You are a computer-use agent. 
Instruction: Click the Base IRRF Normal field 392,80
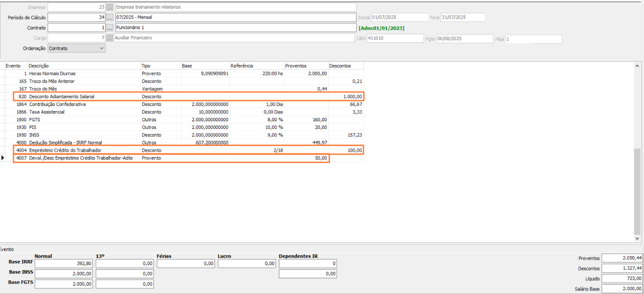tap(64, 263)
